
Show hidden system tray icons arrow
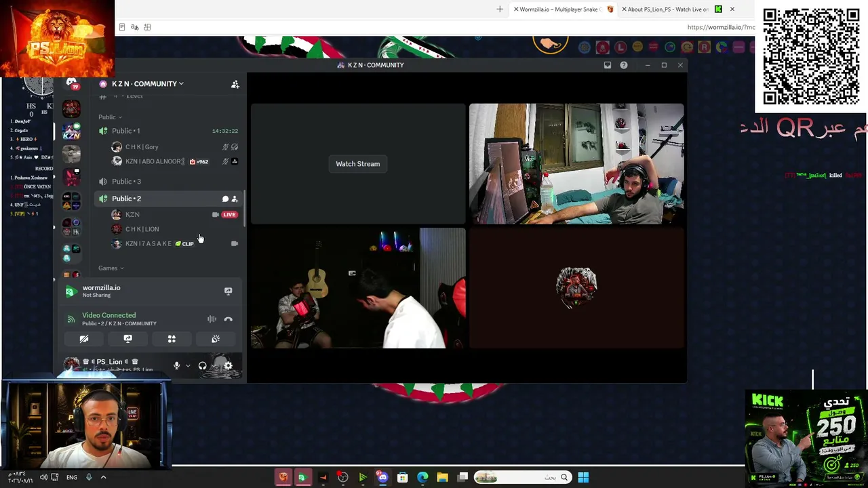(103, 478)
